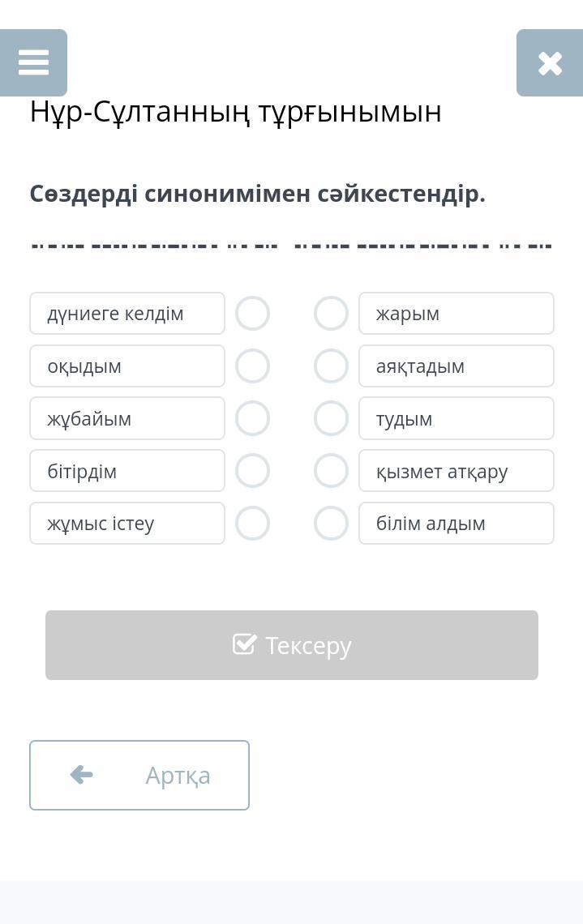Select radio next to бітірдім

click(252, 471)
